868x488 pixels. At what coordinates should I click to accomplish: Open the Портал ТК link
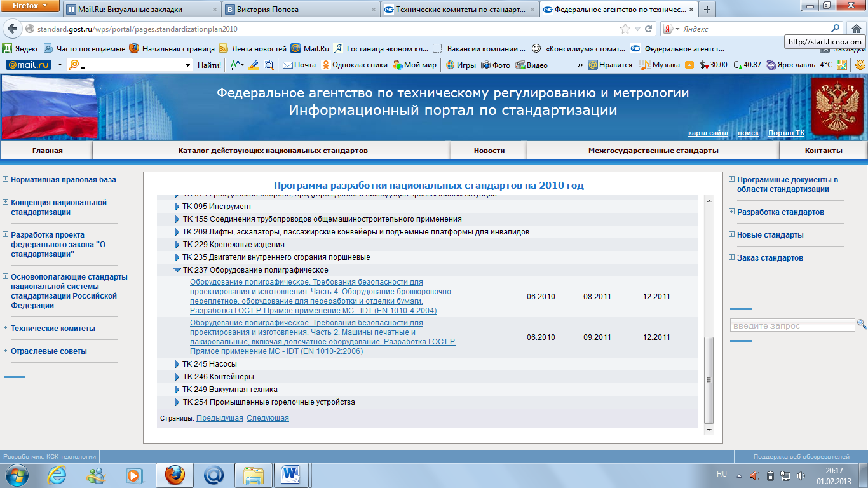point(786,133)
